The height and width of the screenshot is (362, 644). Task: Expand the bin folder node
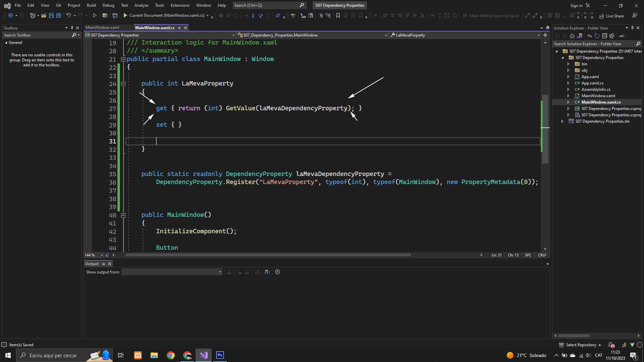[568, 64]
